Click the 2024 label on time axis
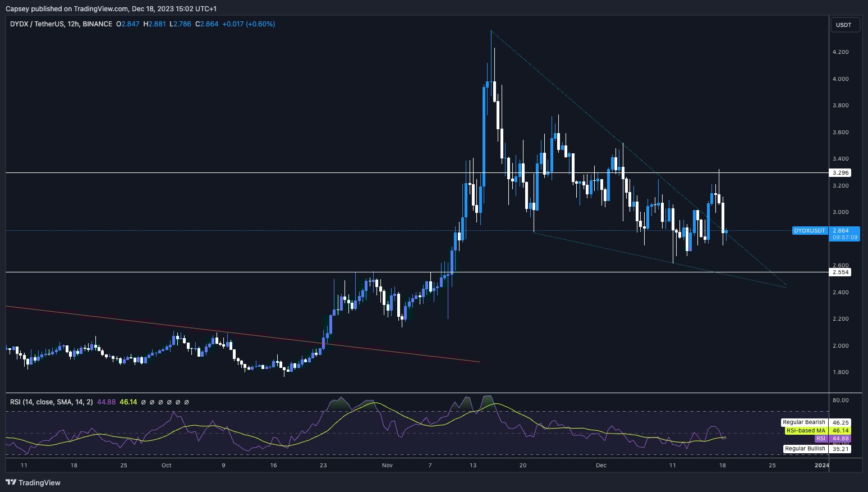 [x=821, y=466]
